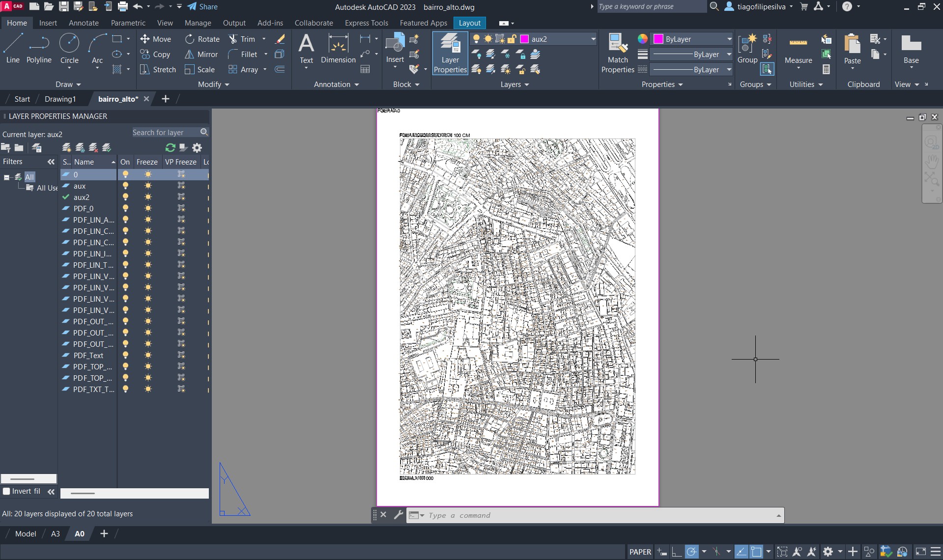Open the current layer aux2 dropdown

point(593,39)
